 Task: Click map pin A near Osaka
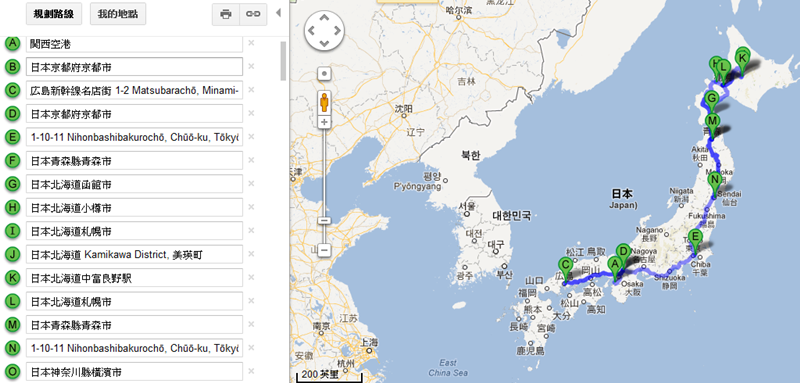coord(615,266)
